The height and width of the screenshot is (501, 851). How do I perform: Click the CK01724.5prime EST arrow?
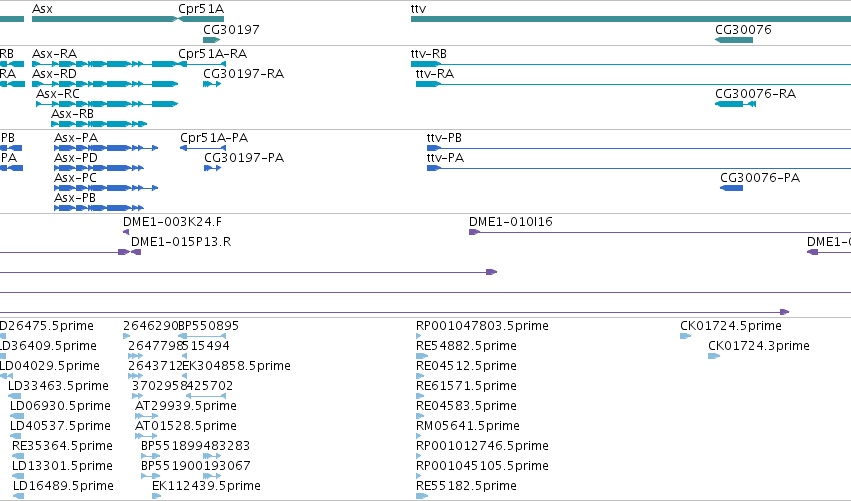click(685, 336)
